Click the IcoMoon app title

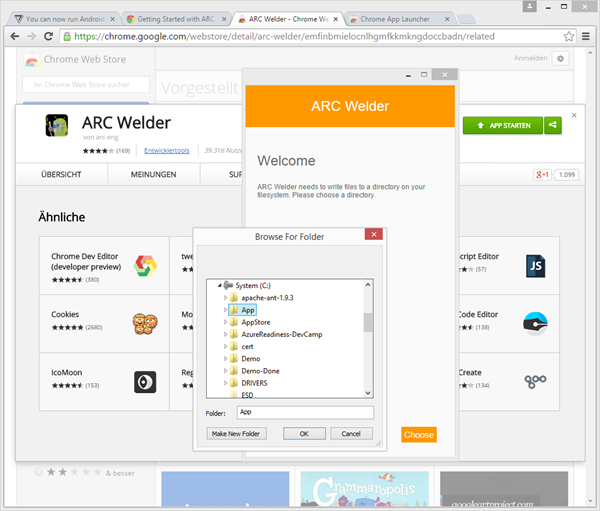tap(67, 372)
